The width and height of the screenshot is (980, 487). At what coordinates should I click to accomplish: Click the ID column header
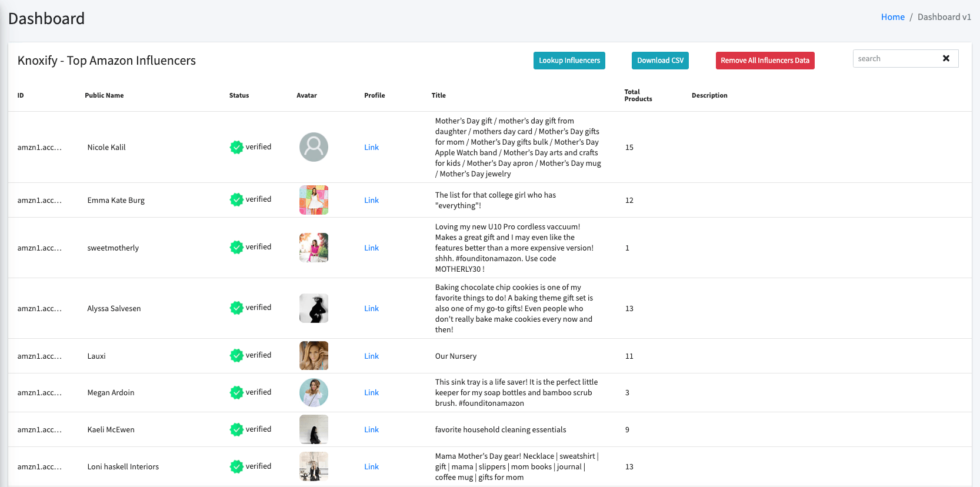(x=21, y=95)
